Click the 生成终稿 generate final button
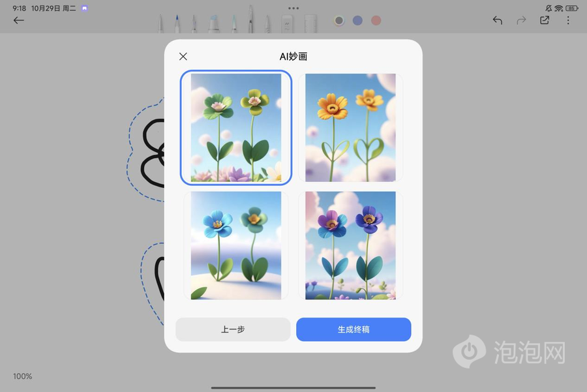 354,329
